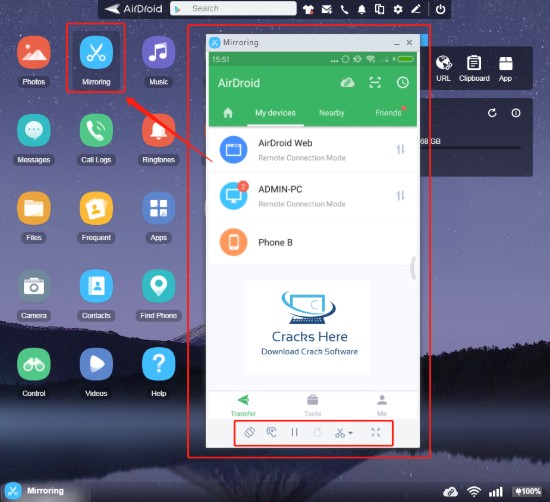The height and width of the screenshot is (502, 550).
Task: Click the refresh icon in mirroring toolbar
Action: coord(317,433)
